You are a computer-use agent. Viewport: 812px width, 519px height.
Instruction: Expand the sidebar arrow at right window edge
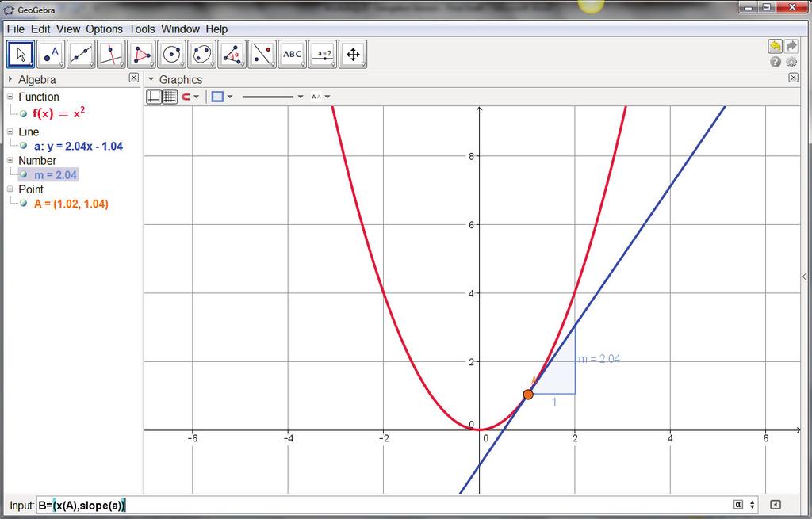tap(804, 277)
